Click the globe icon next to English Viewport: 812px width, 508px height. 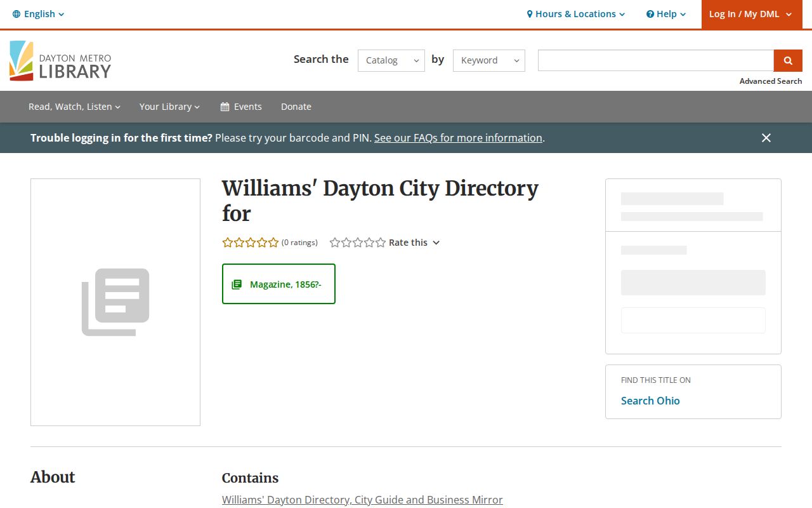click(x=16, y=14)
